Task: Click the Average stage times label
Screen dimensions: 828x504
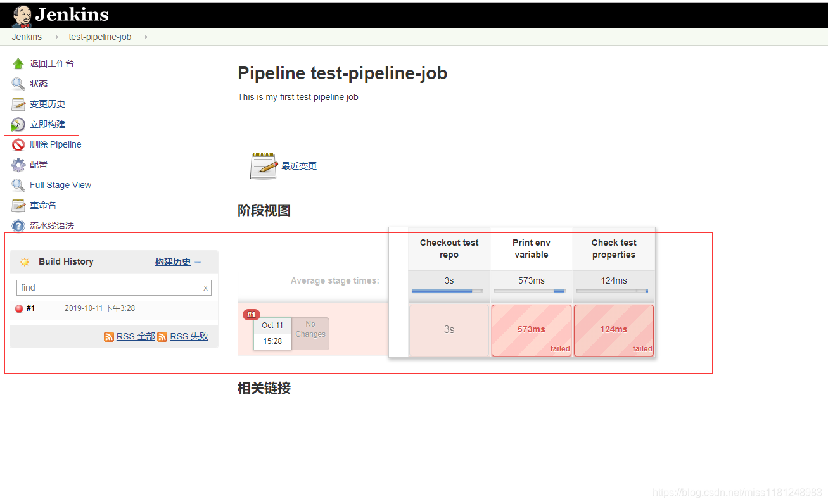Action: click(x=335, y=280)
